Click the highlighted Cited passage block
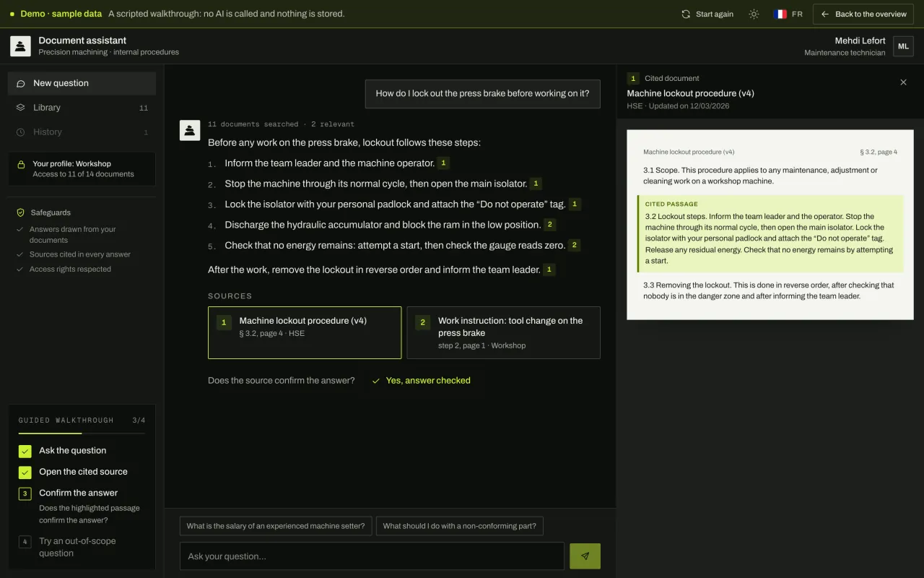The height and width of the screenshot is (578, 924). pyautogui.click(x=770, y=233)
